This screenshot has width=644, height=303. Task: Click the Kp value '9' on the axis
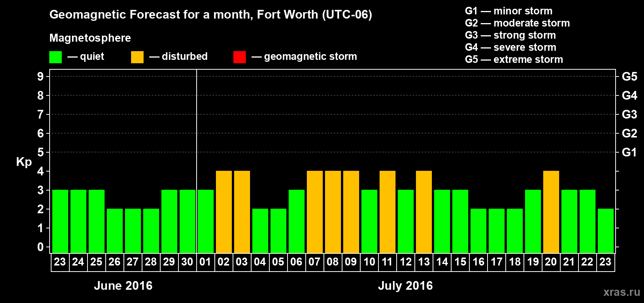click(41, 77)
